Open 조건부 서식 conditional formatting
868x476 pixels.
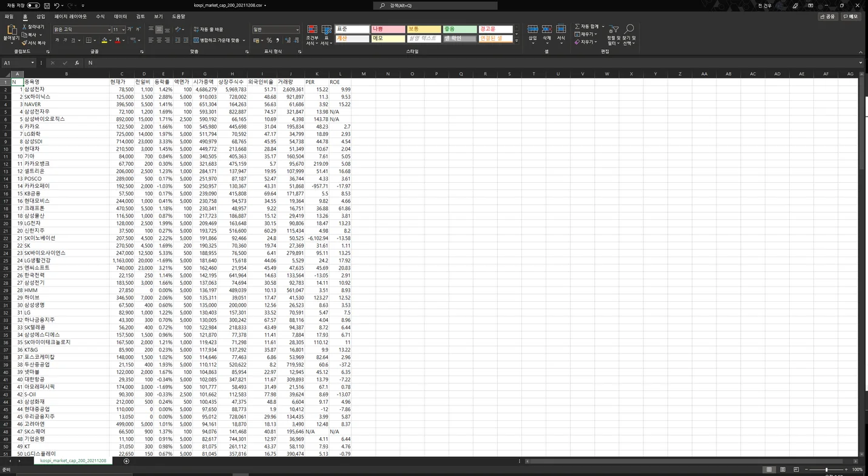point(312,35)
